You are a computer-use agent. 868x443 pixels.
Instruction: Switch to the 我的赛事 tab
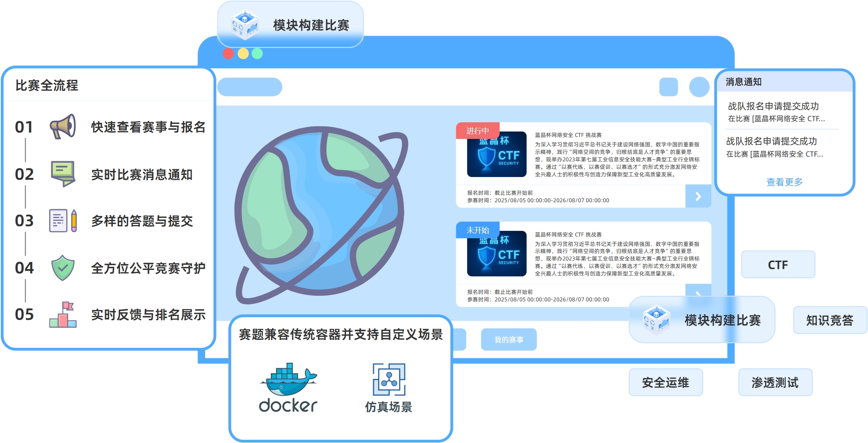click(x=508, y=339)
